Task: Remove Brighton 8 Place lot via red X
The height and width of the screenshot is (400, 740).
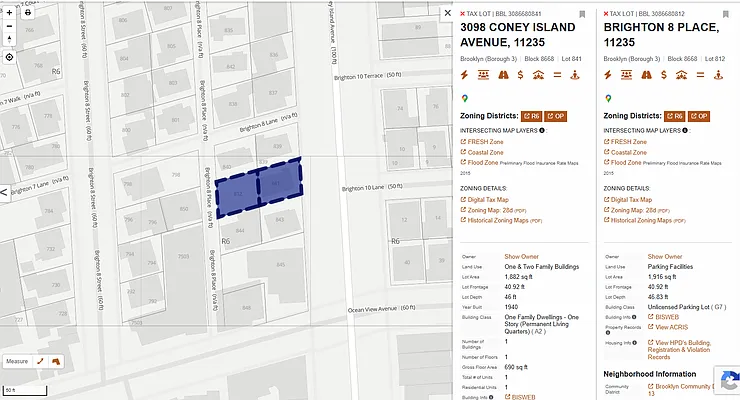Action: tap(606, 14)
